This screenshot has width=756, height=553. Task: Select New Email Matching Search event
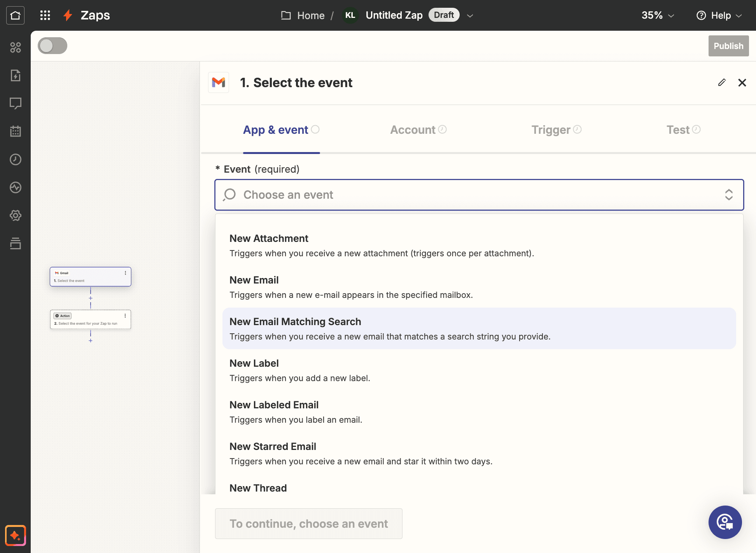[479, 329]
